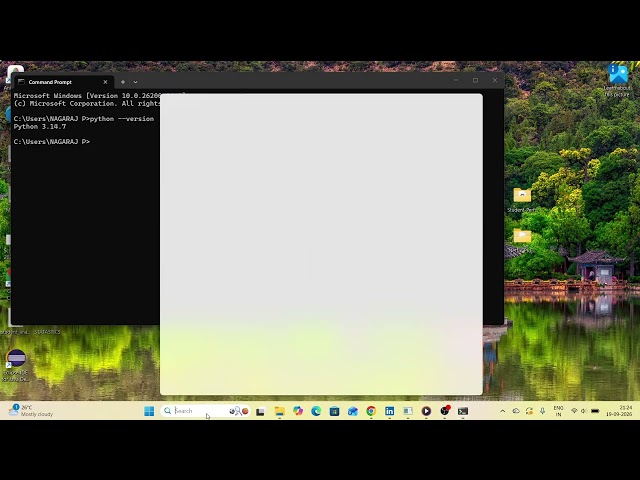
Task: Maximize the Command Prompt window
Action: click(x=476, y=80)
